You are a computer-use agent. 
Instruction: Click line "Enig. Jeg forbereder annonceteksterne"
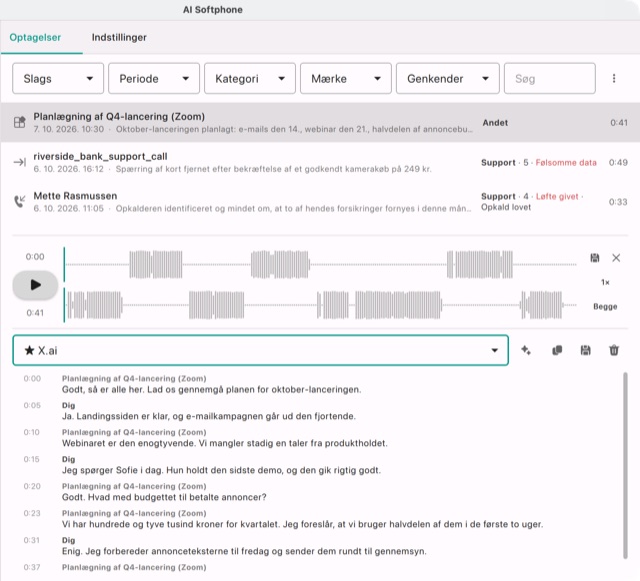[x=244, y=551]
